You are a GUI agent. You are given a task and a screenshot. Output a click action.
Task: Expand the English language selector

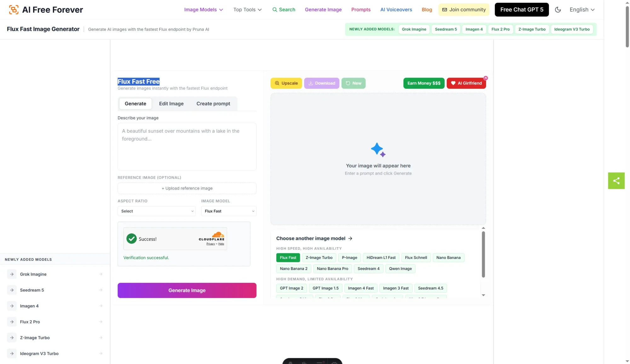[x=582, y=10]
